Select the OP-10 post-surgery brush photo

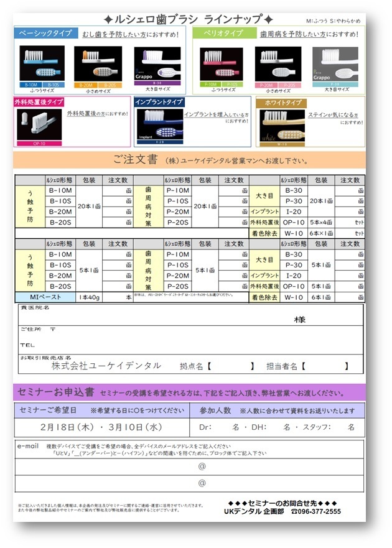[39, 125]
